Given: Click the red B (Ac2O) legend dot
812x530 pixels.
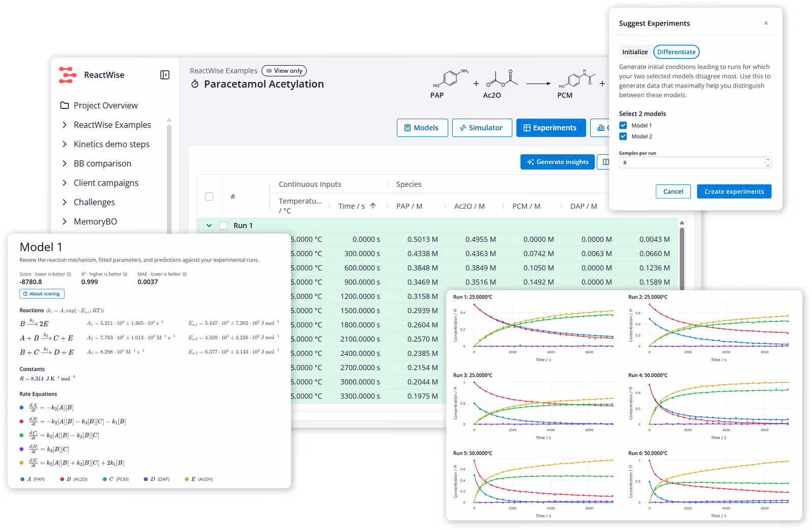Looking at the screenshot, I should 62,479.
